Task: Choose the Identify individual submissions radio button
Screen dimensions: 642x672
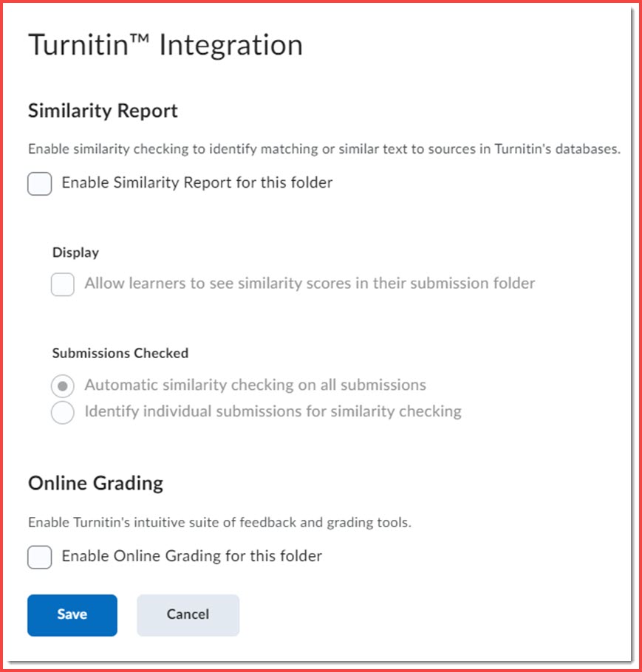Action: coord(63,413)
